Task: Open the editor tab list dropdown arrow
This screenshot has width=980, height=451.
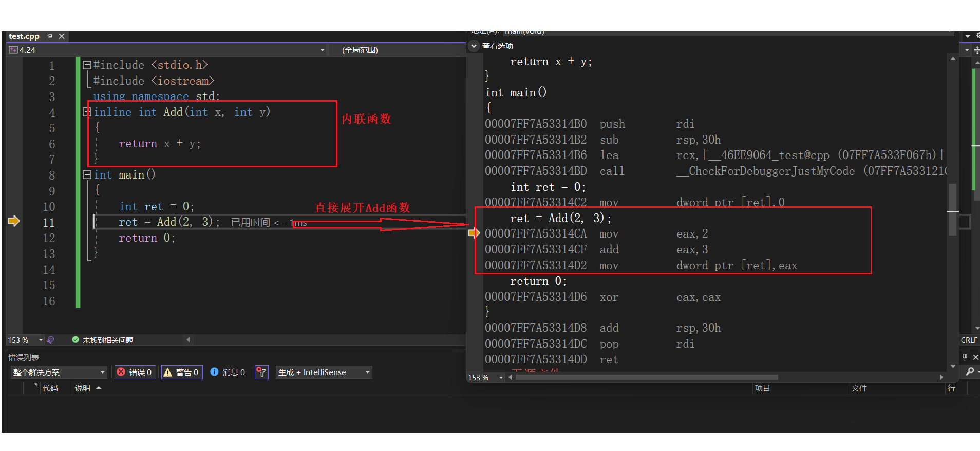Action: click(x=968, y=36)
